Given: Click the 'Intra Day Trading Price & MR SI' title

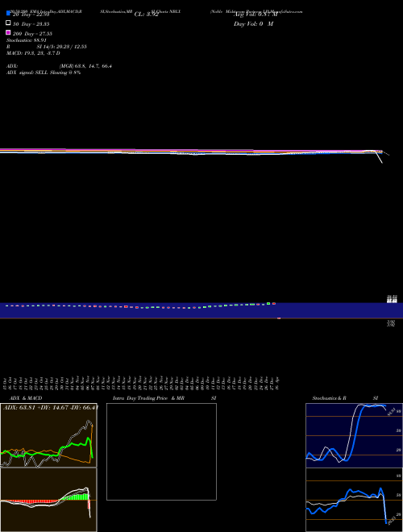Looking at the screenshot, I should 164,398.
